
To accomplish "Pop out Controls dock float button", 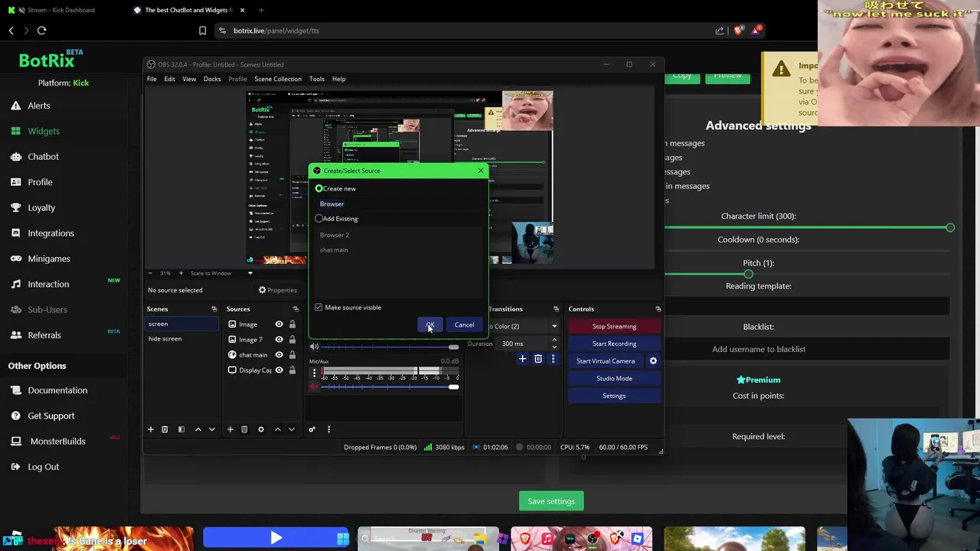I will pos(658,309).
